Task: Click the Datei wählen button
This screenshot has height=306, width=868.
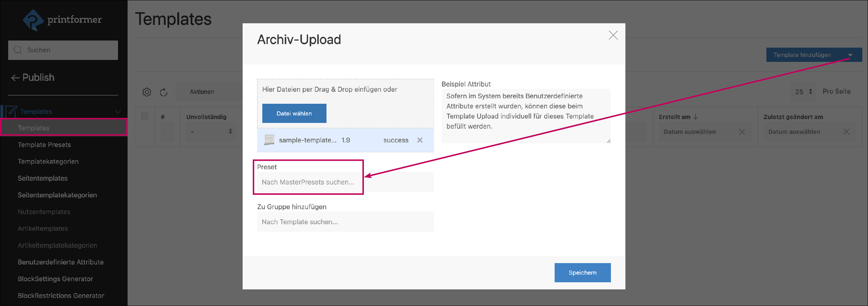Action: point(294,113)
